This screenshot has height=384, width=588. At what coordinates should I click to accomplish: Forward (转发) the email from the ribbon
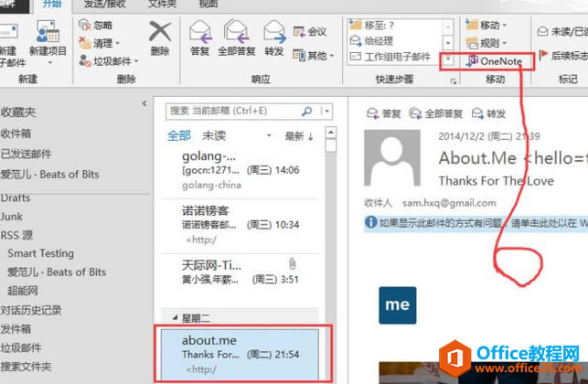[274, 32]
